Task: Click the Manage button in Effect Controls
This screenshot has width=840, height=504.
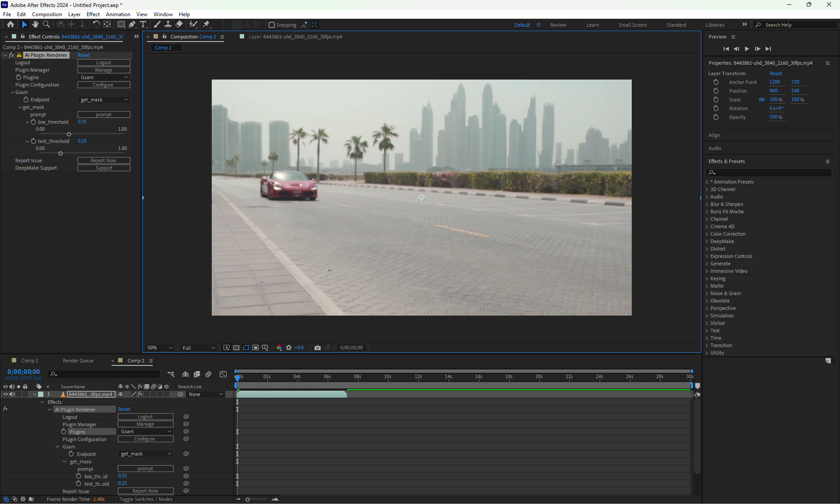Action: tap(104, 70)
